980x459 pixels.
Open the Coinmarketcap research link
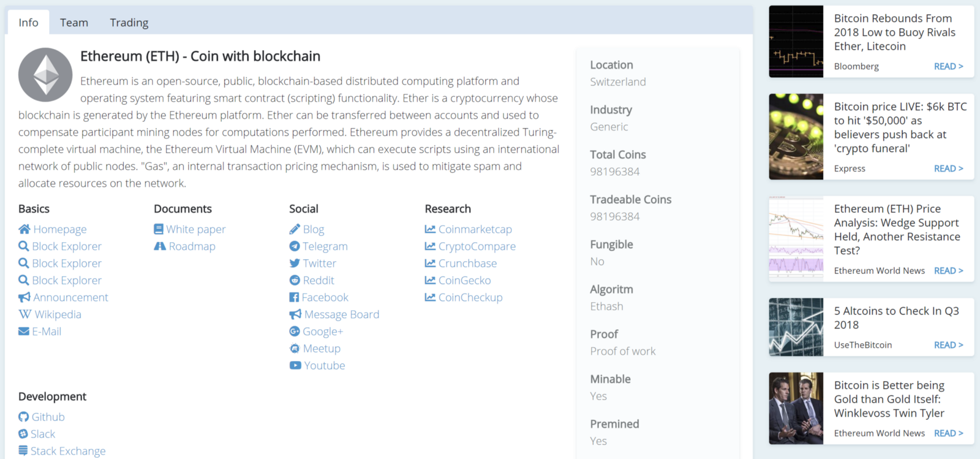pyautogui.click(x=475, y=229)
